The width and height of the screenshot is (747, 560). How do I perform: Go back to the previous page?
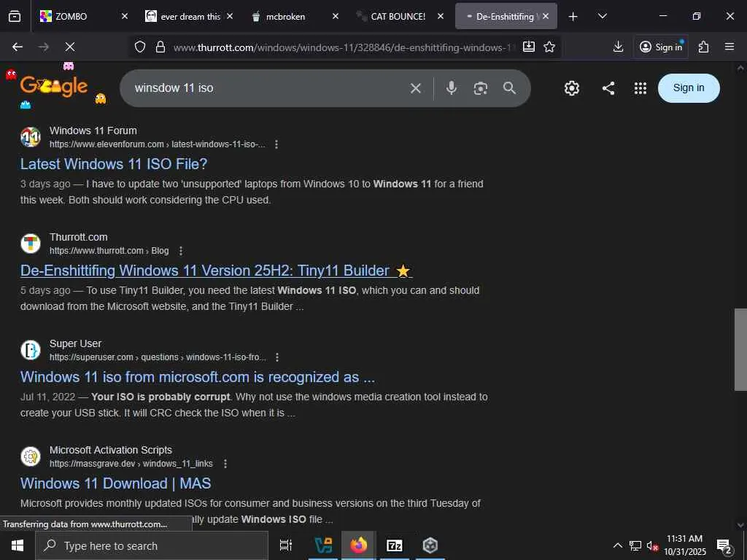(x=18, y=47)
